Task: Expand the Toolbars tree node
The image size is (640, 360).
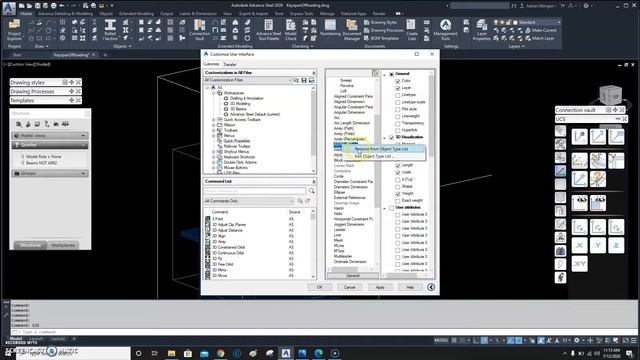Action: [x=213, y=130]
